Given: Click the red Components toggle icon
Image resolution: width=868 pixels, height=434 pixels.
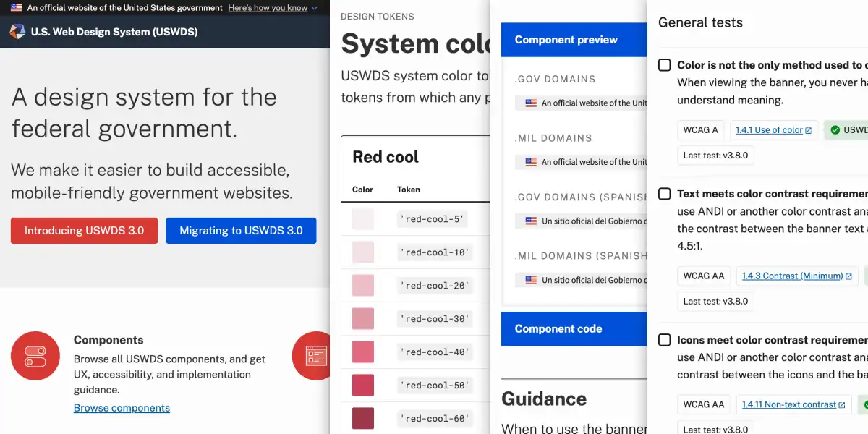Looking at the screenshot, I should [35, 356].
